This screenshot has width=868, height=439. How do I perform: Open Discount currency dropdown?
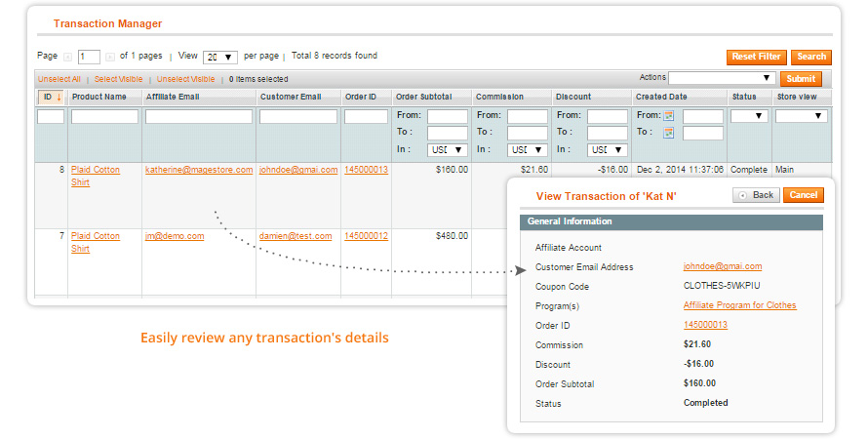pyautogui.click(x=608, y=150)
